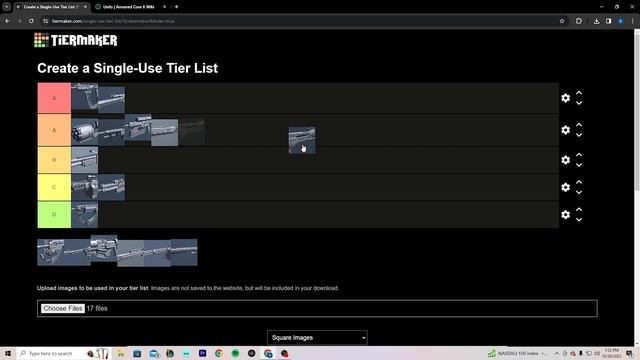Select the barrel-view weapon image in A tier

(84, 132)
